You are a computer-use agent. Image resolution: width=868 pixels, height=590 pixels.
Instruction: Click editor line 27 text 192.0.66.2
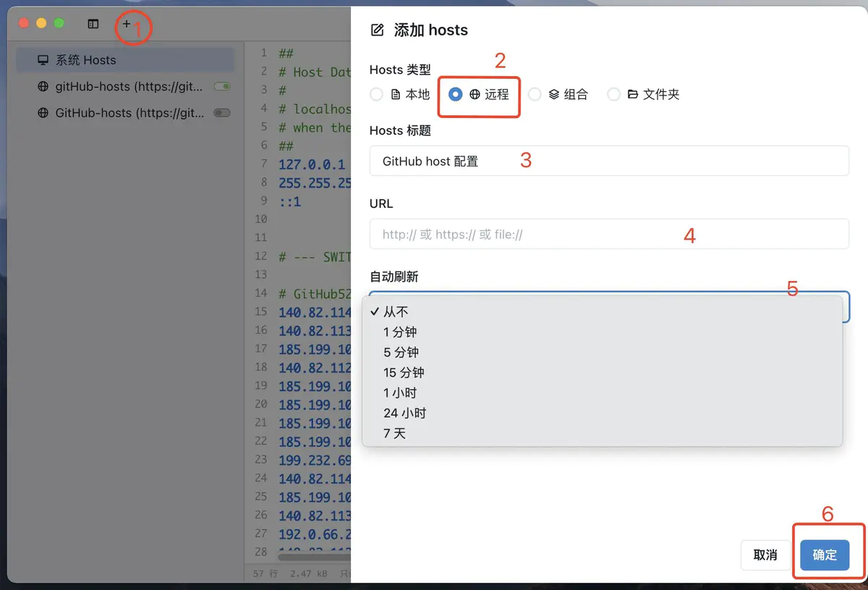pos(315,534)
